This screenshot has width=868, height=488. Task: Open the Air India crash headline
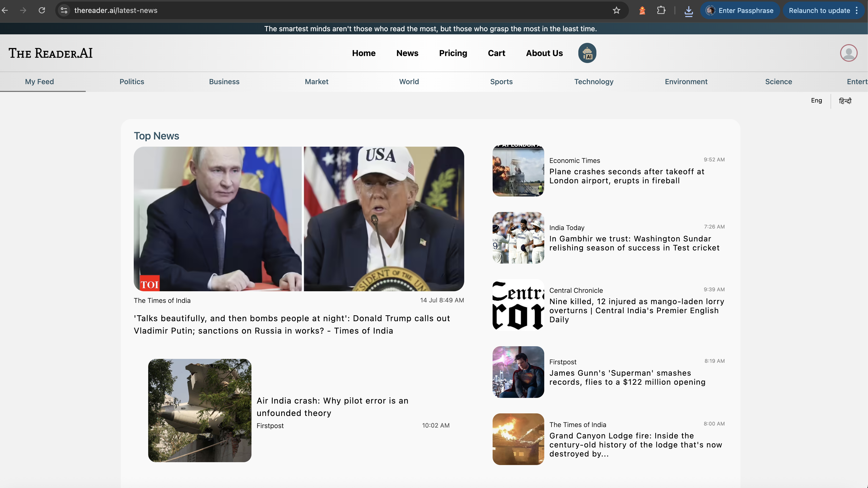(x=332, y=406)
